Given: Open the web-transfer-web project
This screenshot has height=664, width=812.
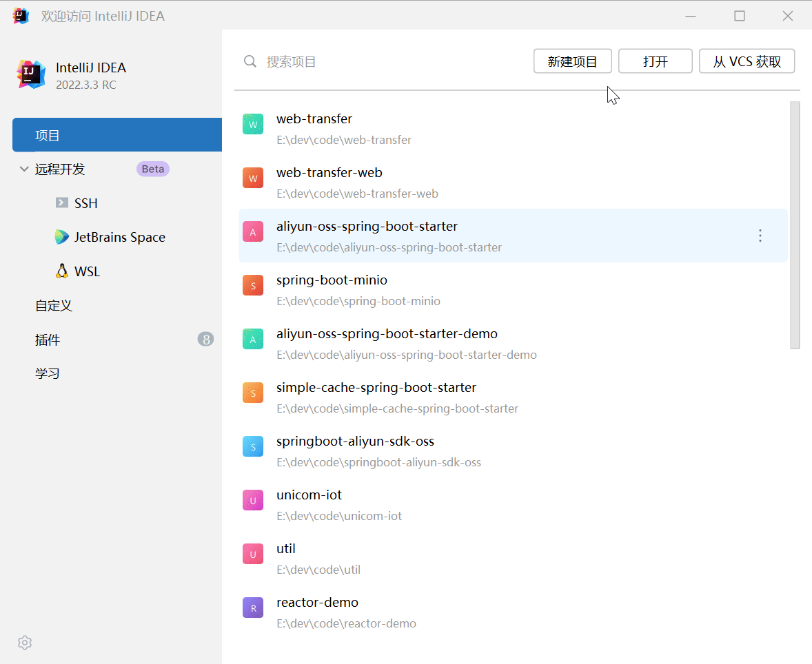Looking at the screenshot, I should (513, 182).
